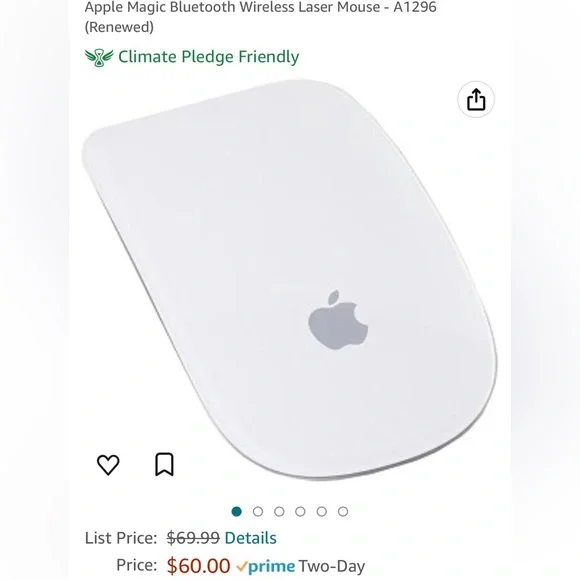Screen dimensions: 580x580
Task: Click the gray Apple logo on the mouse
Action: (x=338, y=320)
